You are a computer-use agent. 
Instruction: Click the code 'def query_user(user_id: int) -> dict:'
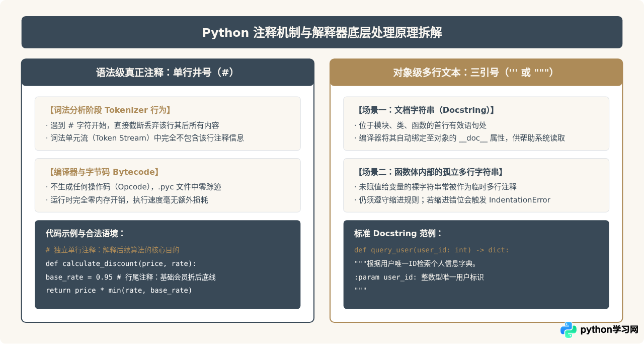[x=432, y=250]
